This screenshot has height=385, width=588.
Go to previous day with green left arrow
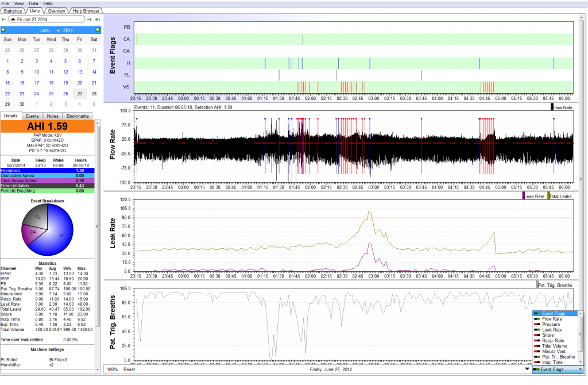4,20
